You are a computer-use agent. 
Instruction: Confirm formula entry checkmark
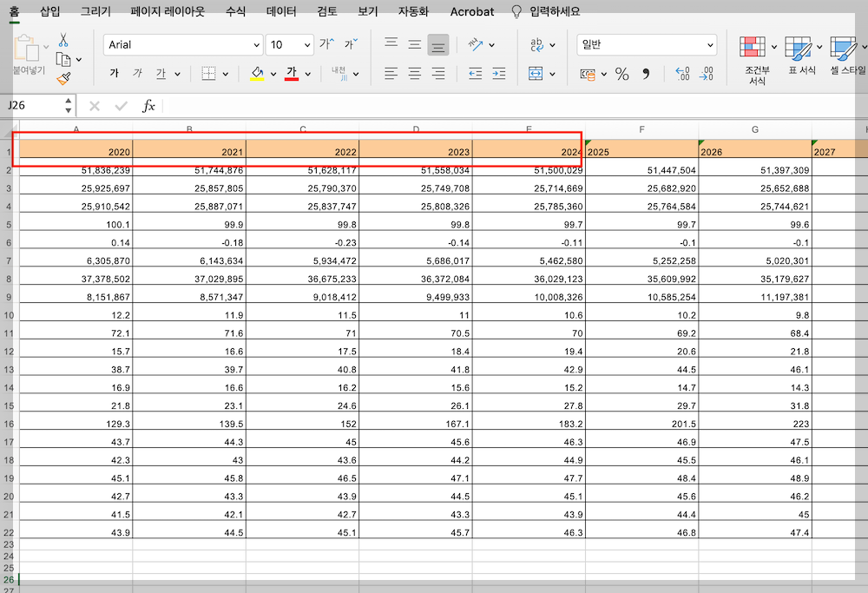(122, 105)
